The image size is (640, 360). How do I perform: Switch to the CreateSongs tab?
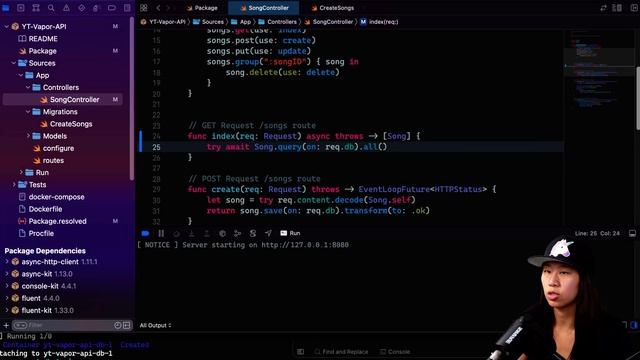click(x=333, y=8)
